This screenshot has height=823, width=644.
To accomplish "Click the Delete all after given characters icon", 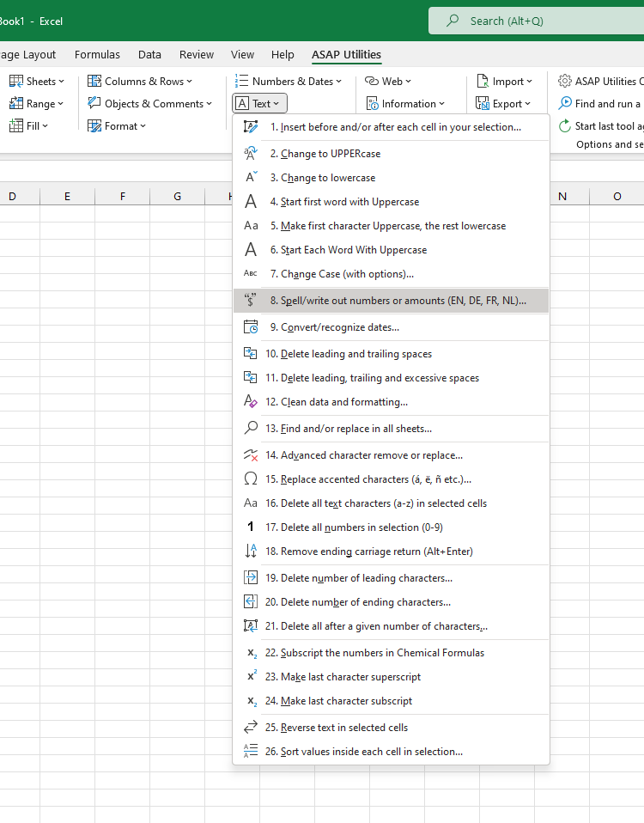I will click(251, 626).
